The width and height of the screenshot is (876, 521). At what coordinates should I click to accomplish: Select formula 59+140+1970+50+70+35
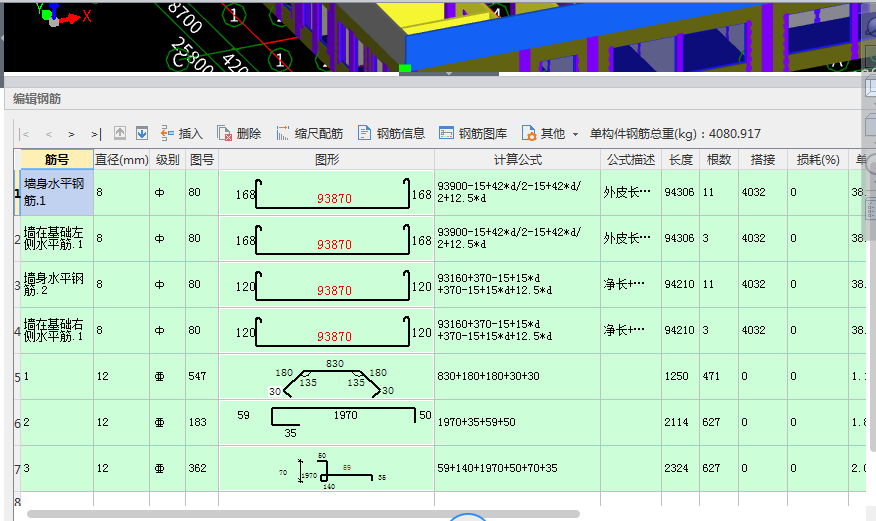tap(497, 468)
